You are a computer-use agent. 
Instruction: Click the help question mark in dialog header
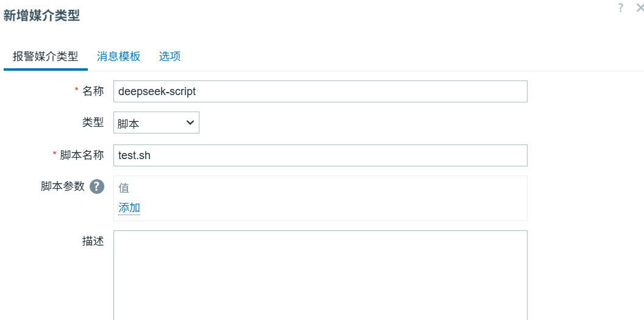point(621,8)
